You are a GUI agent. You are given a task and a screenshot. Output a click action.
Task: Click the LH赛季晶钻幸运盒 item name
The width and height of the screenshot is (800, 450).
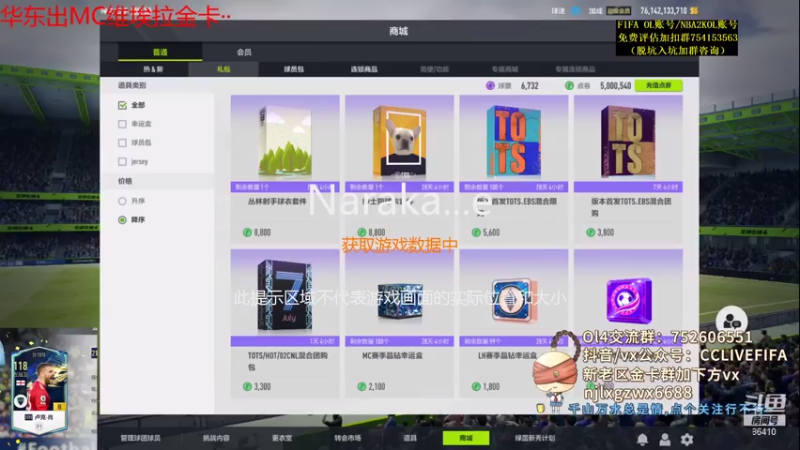pyautogui.click(x=507, y=356)
